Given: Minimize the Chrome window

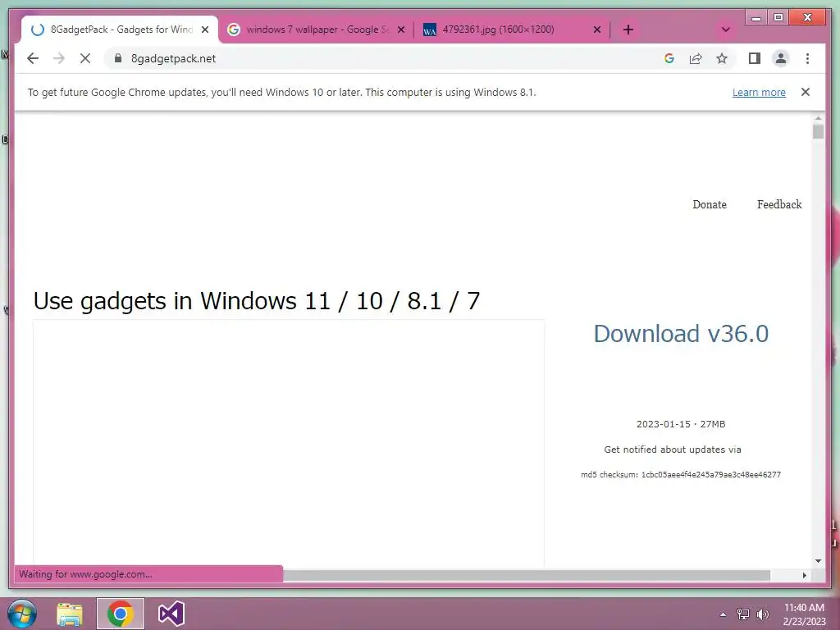Looking at the screenshot, I should (x=756, y=18).
